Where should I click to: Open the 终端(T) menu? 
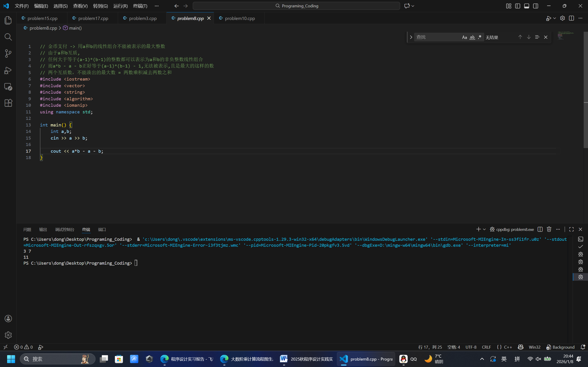click(x=140, y=6)
